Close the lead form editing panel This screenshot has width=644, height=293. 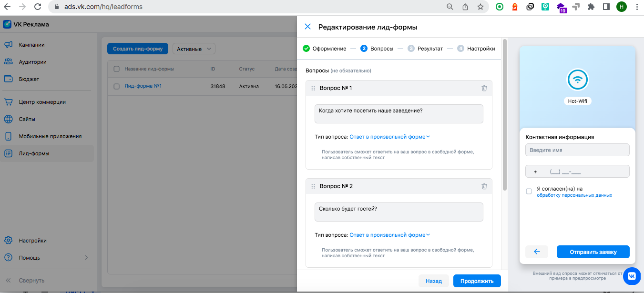pyautogui.click(x=307, y=27)
